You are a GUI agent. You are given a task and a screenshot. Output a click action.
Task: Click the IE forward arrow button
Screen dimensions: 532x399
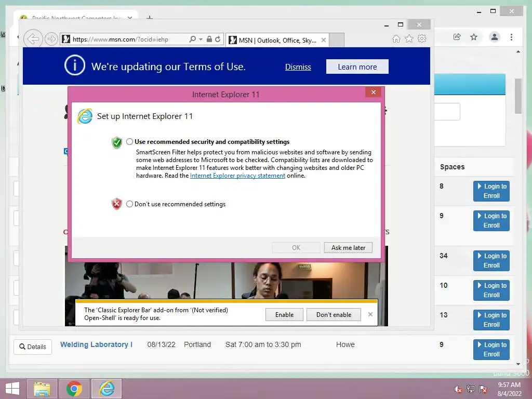coord(51,39)
